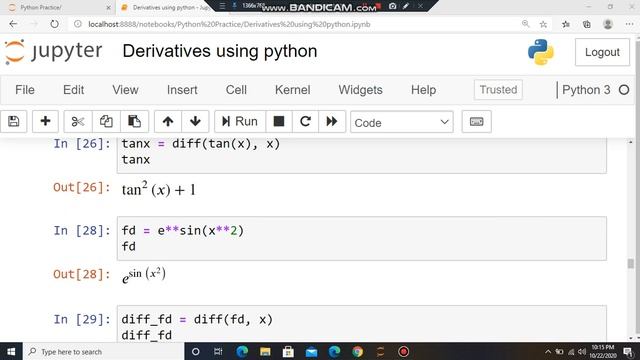
Task: Open browser settings and more menu
Action: click(629, 24)
